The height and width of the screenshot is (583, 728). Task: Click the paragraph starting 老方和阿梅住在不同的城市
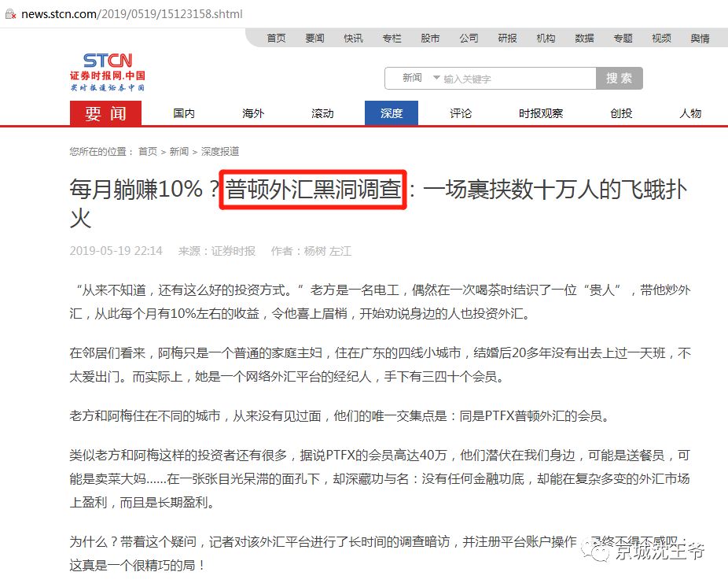[x=340, y=415]
